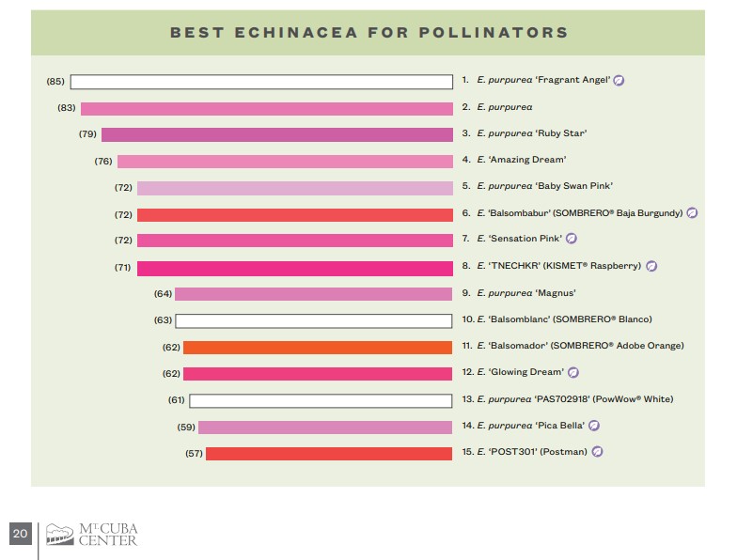Click the leaf icon beside KISMET Raspberry
This screenshot has height=560, width=737.
[651, 266]
